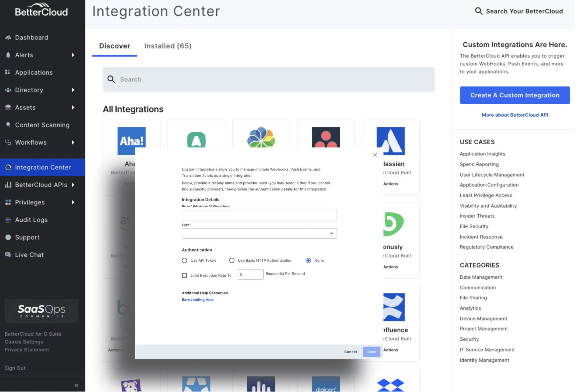This screenshot has height=392, width=587.
Task: Enable the Limit Execution Rate checkbox
Action: [x=184, y=275]
